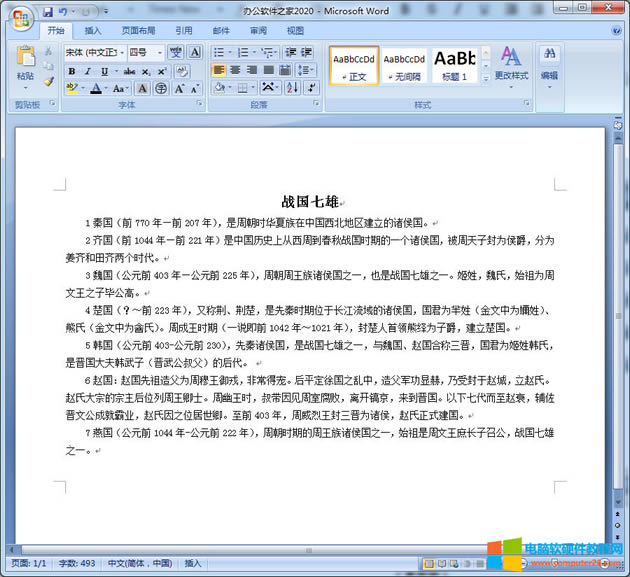630x577 pixels.
Task: Toggle strikethrough abc formatting
Action: click(129, 72)
